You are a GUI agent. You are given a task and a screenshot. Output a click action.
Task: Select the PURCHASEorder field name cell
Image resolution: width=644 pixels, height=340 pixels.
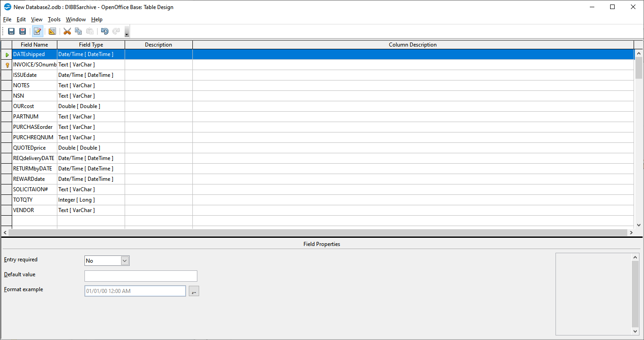click(34, 127)
